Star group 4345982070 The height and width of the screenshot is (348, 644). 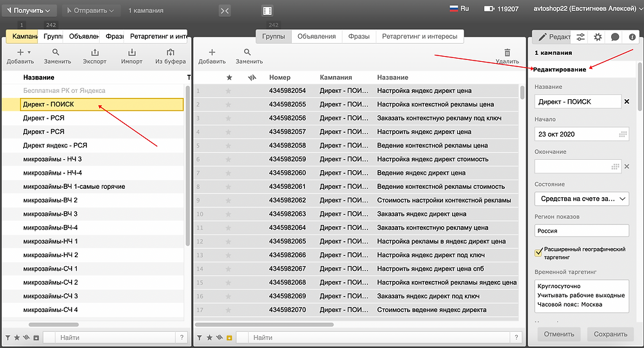(x=229, y=310)
